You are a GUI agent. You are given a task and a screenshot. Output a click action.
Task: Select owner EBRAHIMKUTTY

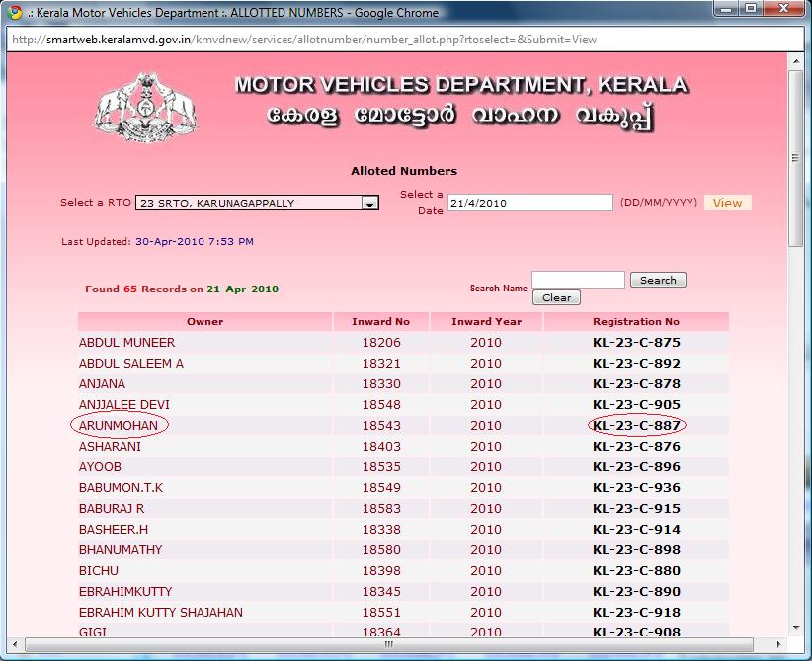(125, 591)
